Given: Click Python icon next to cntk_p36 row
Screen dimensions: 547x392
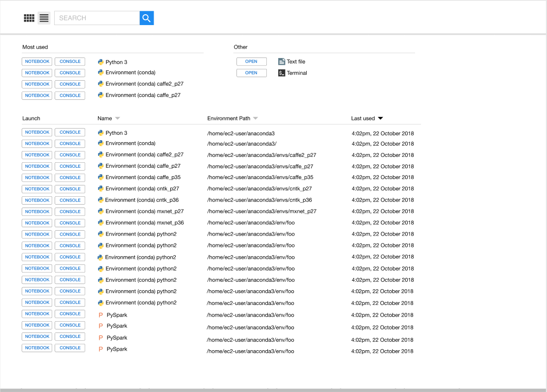Looking at the screenshot, I should click(100, 200).
